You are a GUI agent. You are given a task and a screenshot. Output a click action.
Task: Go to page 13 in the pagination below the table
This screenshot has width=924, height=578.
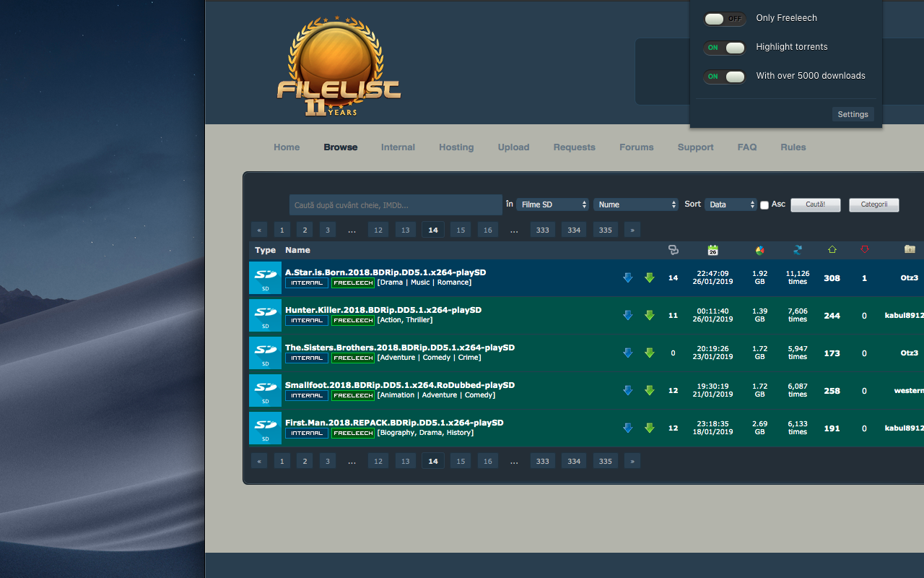coord(405,461)
